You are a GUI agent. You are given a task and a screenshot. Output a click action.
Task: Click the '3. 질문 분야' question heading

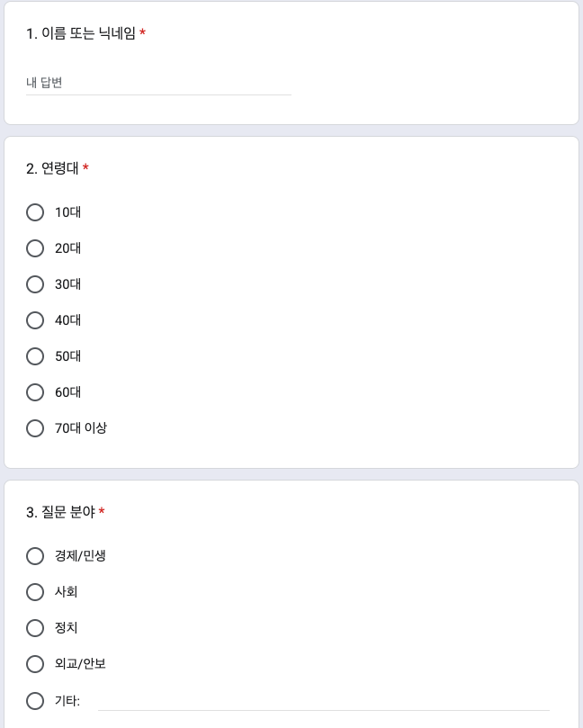click(x=60, y=513)
